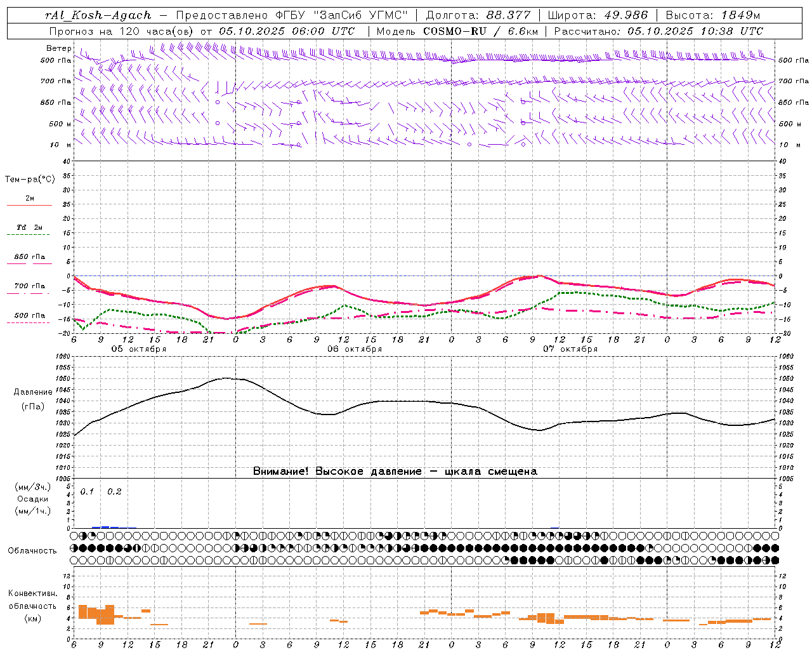Click the Высота: 1849м value
The width and height of the screenshot is (812, 650).
click(x=713, y=15)
